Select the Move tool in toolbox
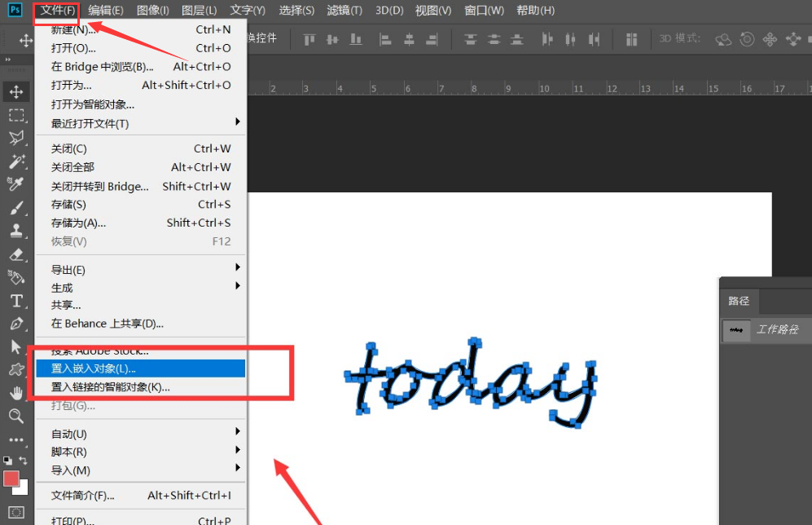 tap(16, 92)
